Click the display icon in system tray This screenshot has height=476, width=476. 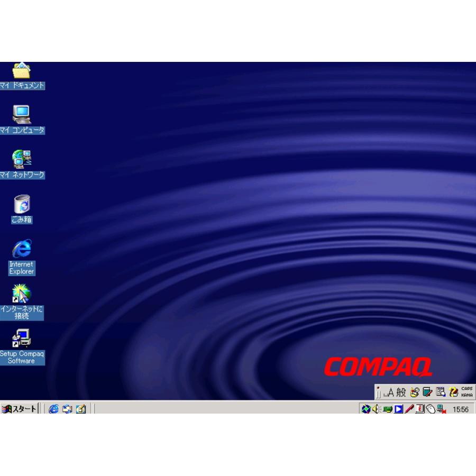387,409
